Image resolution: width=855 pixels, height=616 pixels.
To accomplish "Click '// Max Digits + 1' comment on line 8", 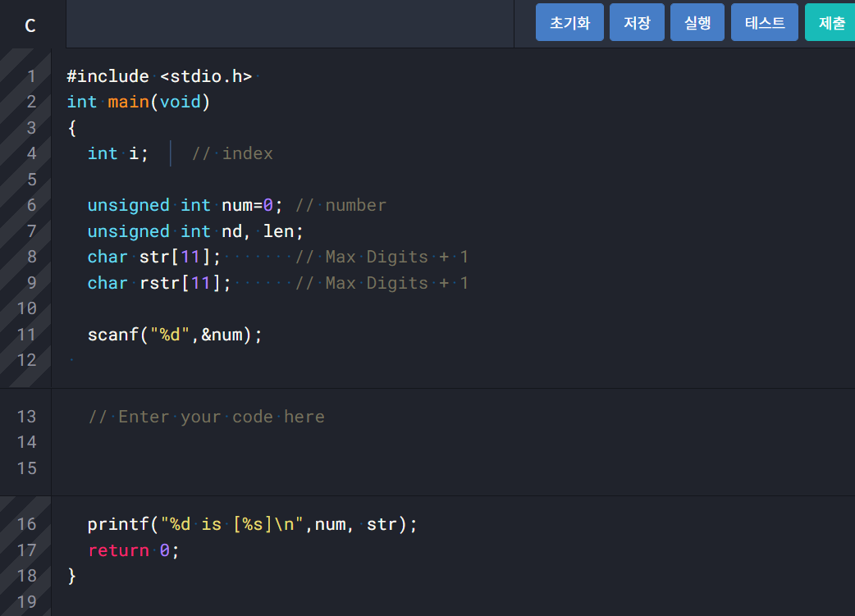I will point(382,257).
